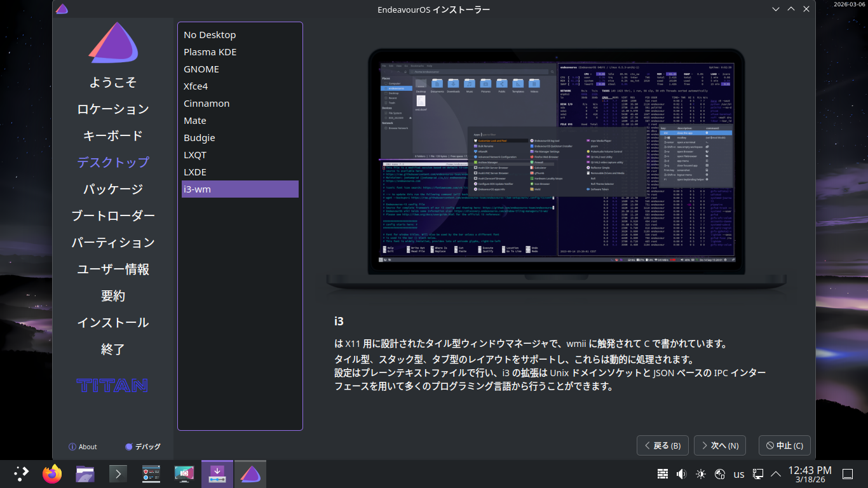Open the Konsole terminal icon

118,473
